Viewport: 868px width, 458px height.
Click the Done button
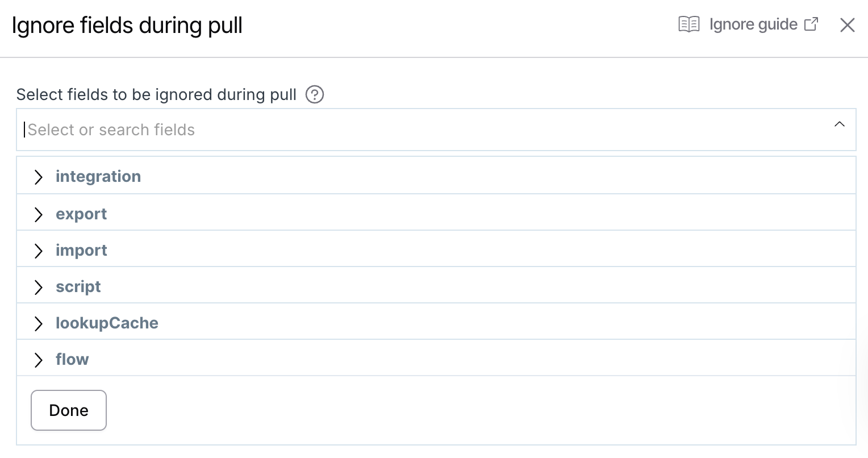(x=68, y=410)
